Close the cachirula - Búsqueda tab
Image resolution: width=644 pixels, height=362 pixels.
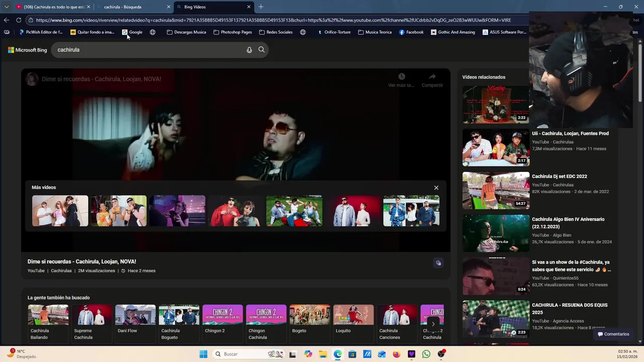click(169, 7)
